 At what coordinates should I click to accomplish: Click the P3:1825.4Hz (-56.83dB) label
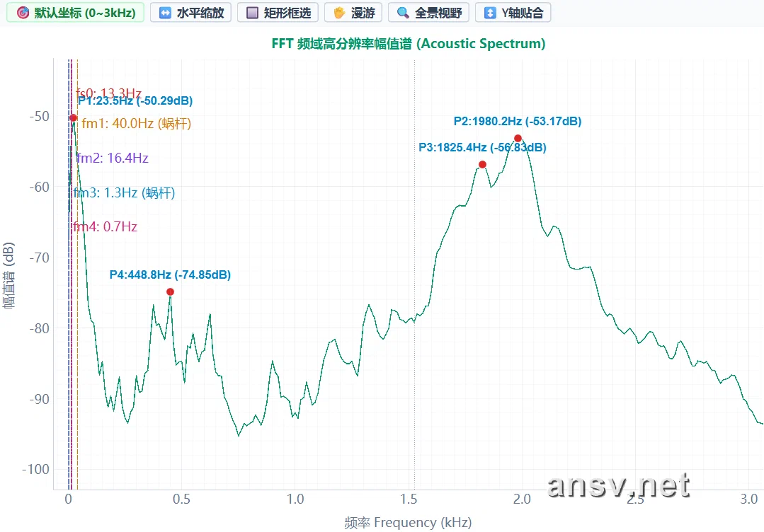(x=482, y=147)
